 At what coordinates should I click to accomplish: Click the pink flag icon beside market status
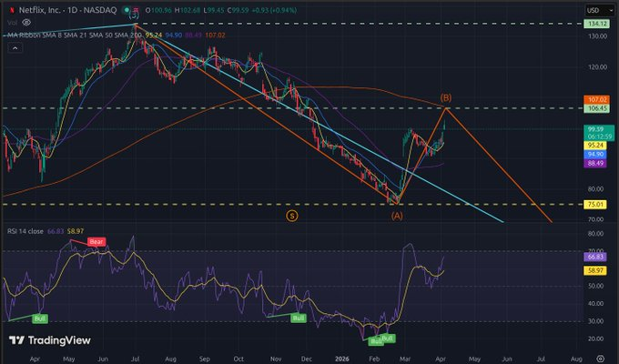(x=136, y=10)
